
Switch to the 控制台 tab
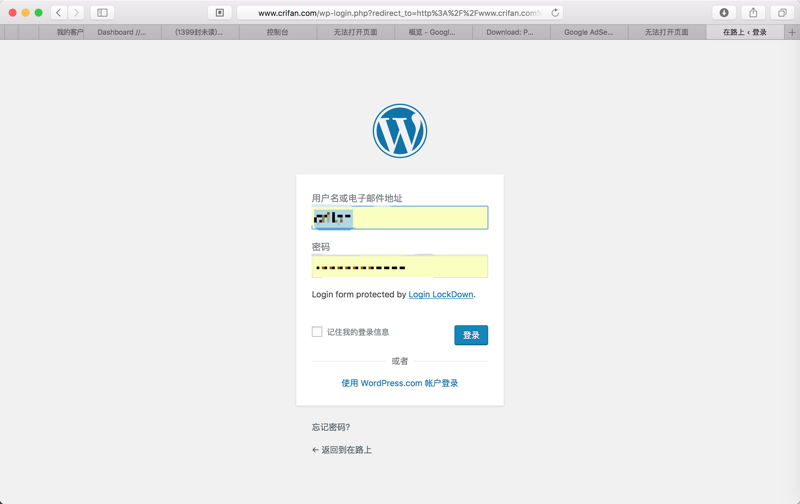278,32
